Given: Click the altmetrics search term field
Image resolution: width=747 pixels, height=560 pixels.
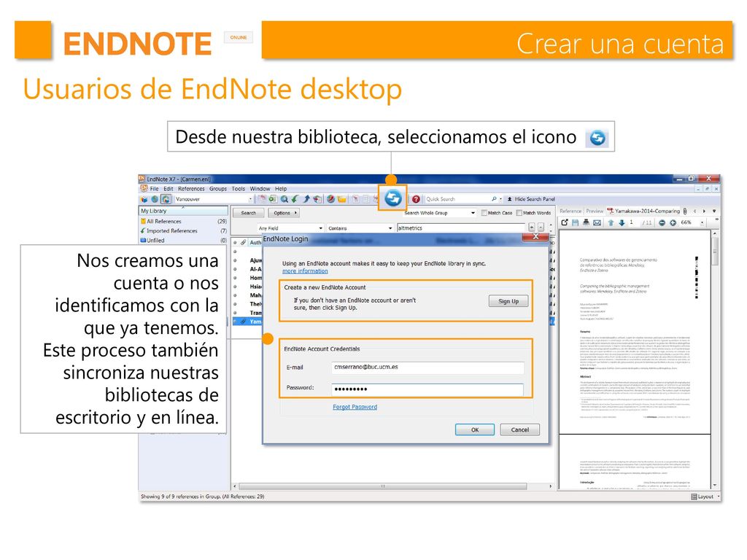Looking at the screenshot, I should 461,228.
